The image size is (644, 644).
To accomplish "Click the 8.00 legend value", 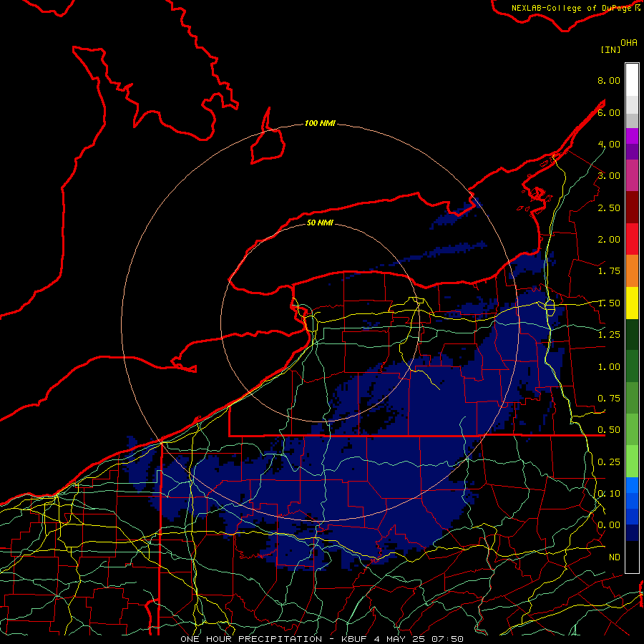I will pyautogui.click(x=609, y=80).
